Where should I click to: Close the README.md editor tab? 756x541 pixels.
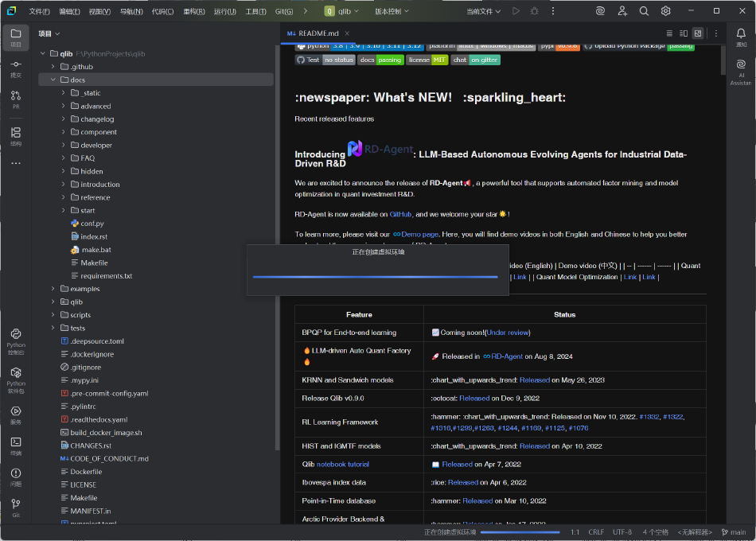click(347, 33)
